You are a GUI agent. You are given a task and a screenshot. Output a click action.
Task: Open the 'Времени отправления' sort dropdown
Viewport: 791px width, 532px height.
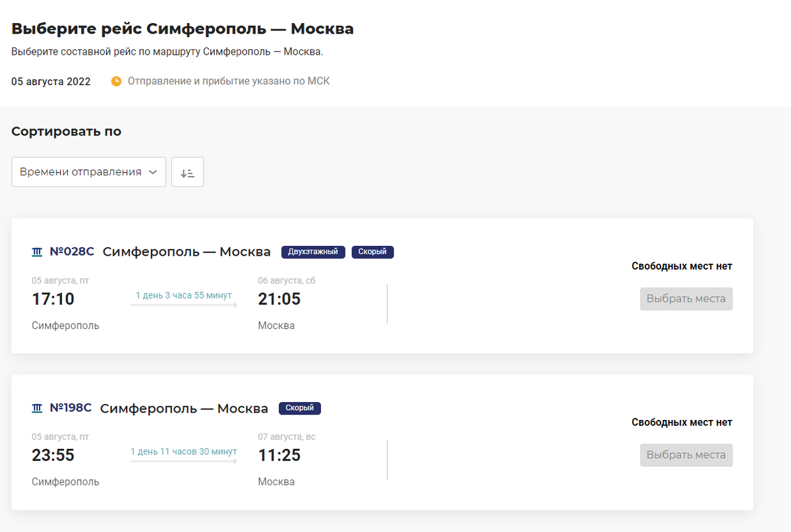click(x=88, y=172)
